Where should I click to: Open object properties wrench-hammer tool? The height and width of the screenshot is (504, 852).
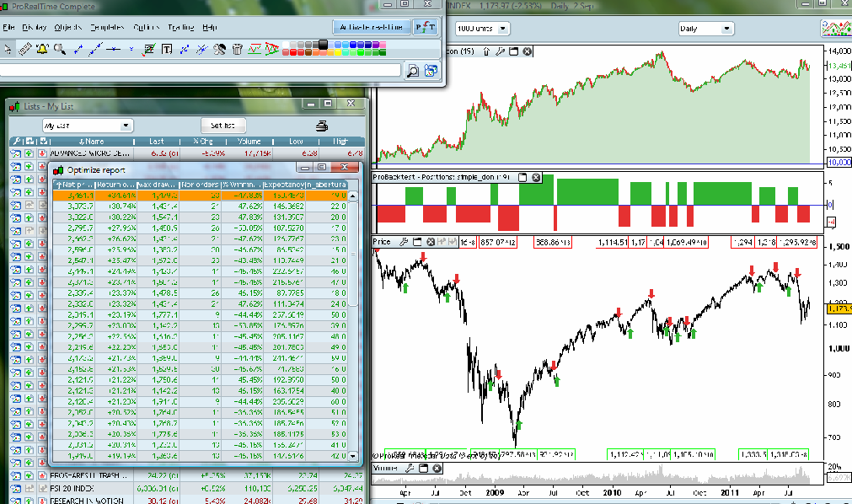(219, 50)
